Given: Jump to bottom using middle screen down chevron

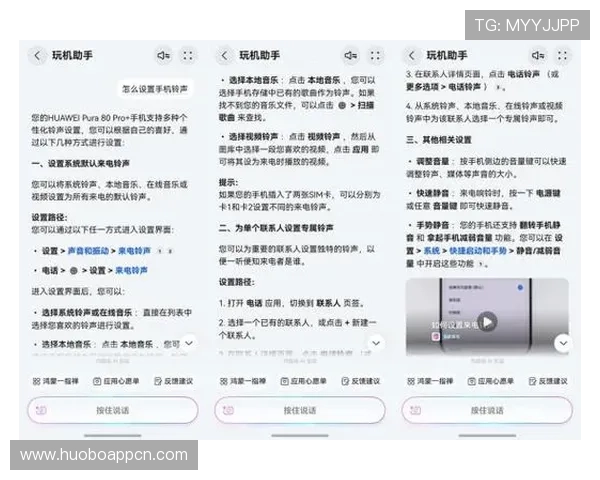Looking at the screenshot, I should pyautogui.click(x=376, y=343).
